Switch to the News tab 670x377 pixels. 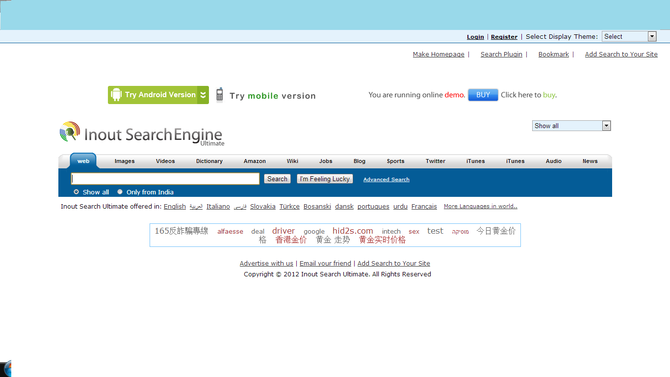(590, 161)
